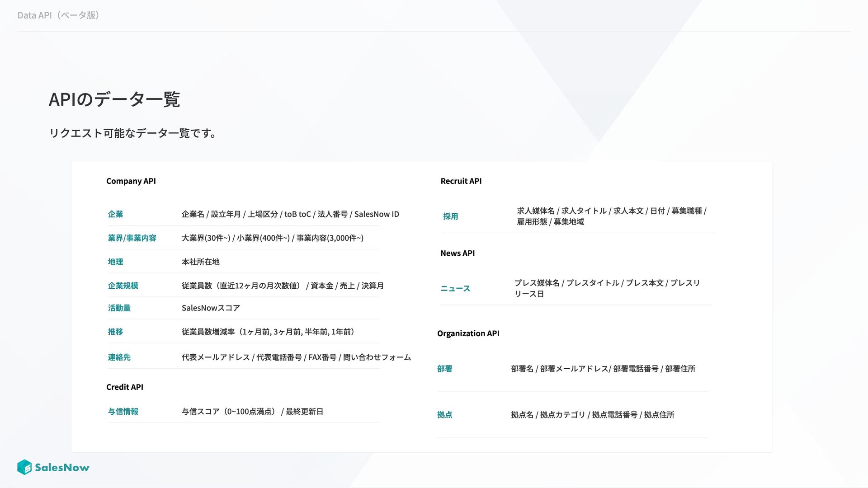868x488 pixels.
Task: Click the SalesNow wordmark text
Action: [x=62, y=468]
